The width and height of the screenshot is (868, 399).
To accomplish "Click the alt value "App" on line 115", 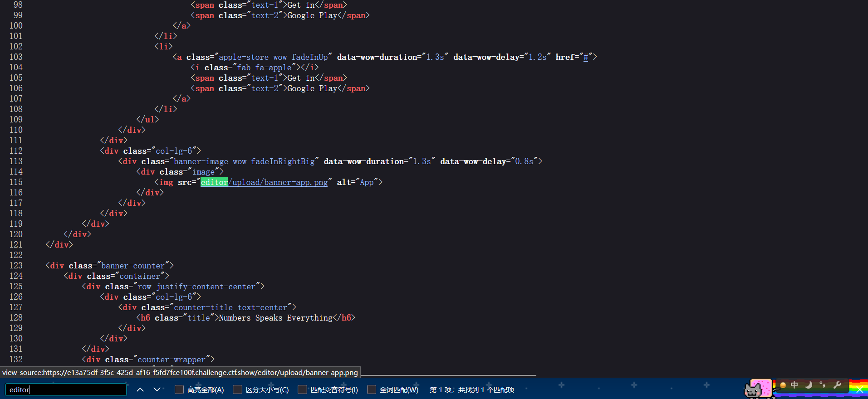I will coord(367,182).
